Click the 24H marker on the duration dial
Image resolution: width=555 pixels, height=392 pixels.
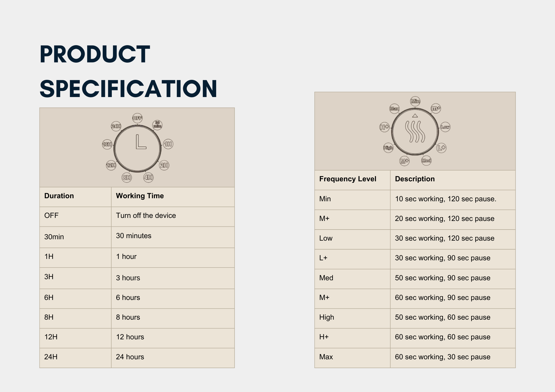pyautogui.click(x=116, y=126)
